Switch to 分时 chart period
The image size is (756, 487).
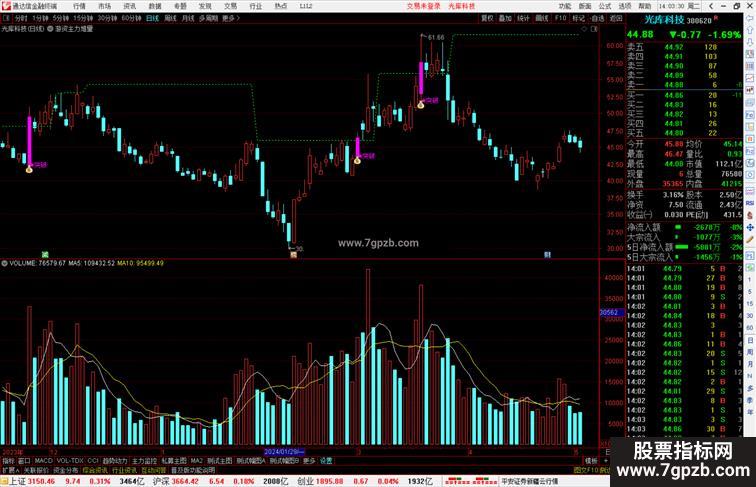21,18
